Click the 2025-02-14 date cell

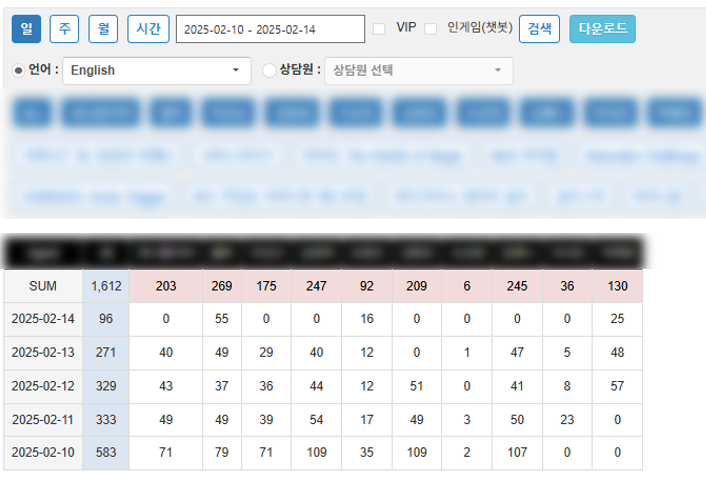43,320
